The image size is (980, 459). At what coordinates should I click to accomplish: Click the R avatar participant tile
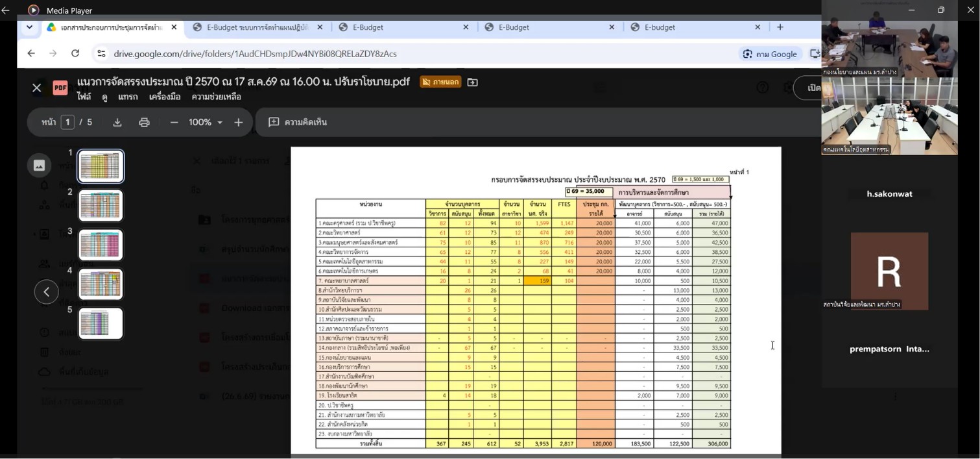click(x=889, y=271)
